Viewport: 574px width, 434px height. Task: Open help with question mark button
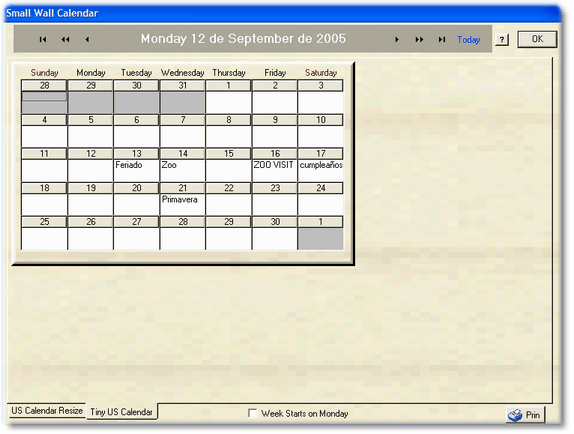pyautogui.click(x=502, y=40)
